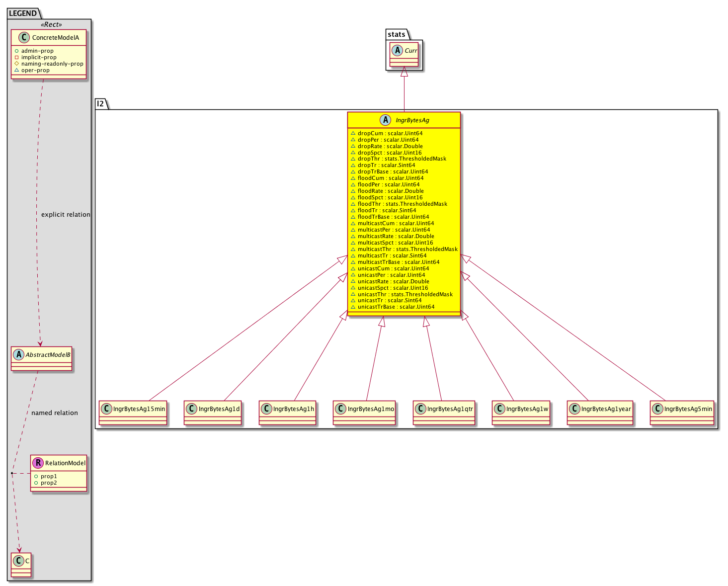The height and width of the screenshot is (586, 728).
Task: Click the unicastTrBase attribute line
Action: tap(396, 307)
